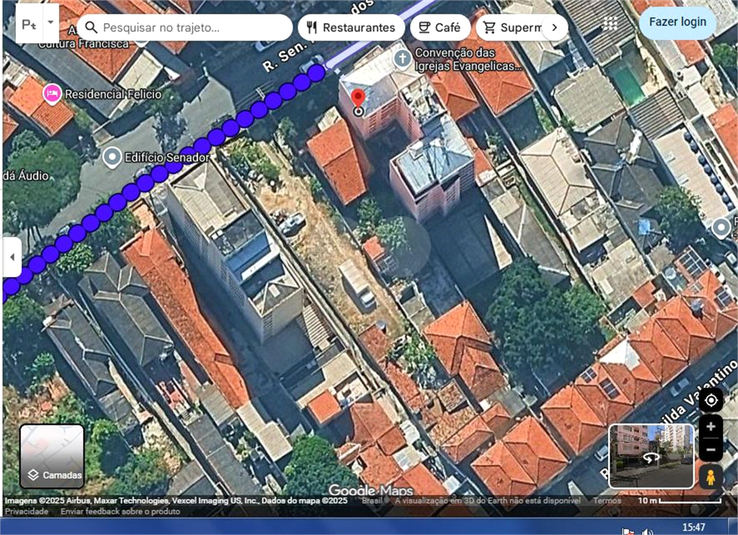Click the Edifício Senador place marker
Screen dimensions: 738x535
pos(112,157)
